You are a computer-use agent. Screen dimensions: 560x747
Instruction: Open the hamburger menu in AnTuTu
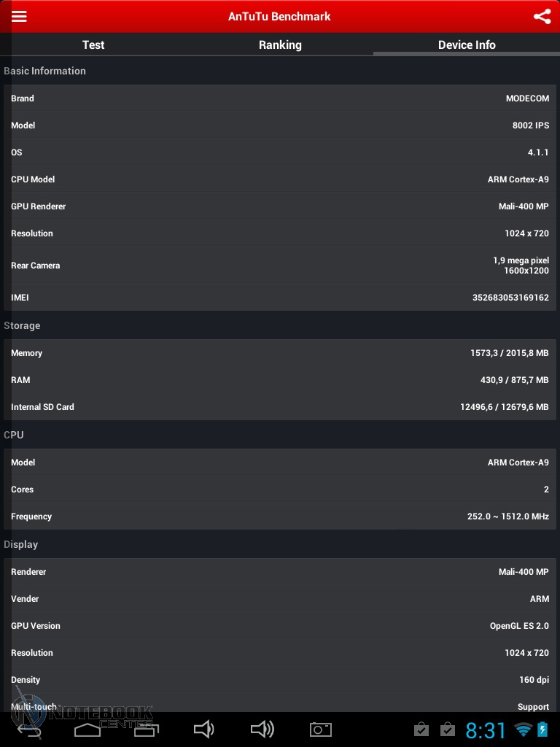(19, 16)
